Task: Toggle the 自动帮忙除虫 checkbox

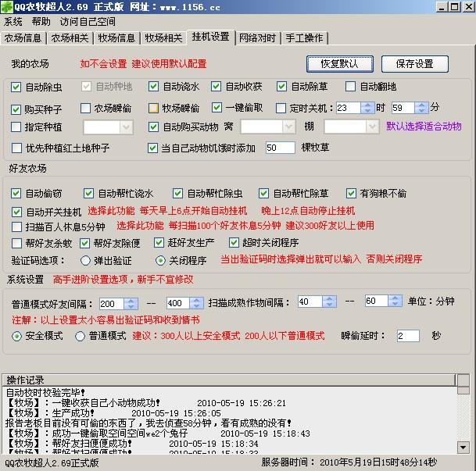Action: [x=177, y=193]
